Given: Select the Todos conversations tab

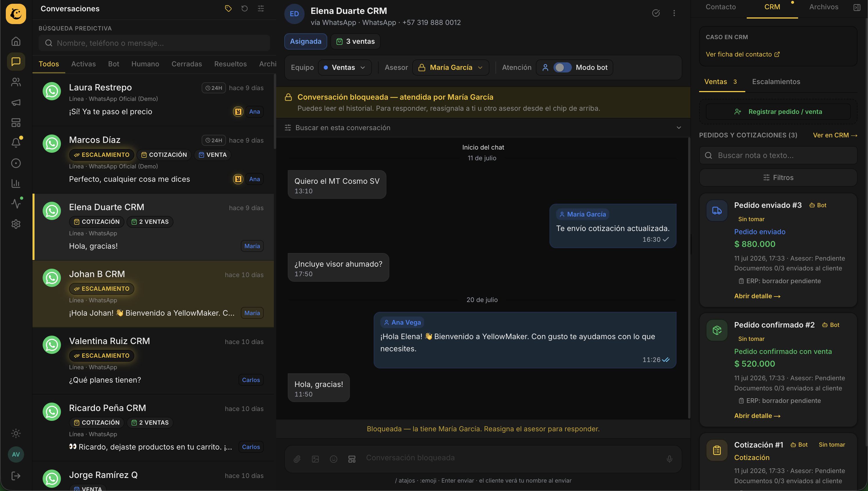Looking at the screenshot, I should 49,64.
